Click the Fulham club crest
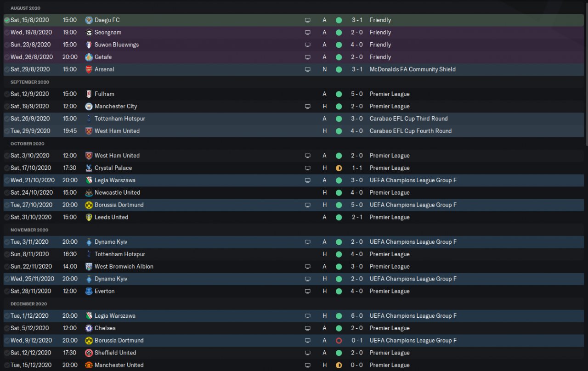 (x=89, y=94)
